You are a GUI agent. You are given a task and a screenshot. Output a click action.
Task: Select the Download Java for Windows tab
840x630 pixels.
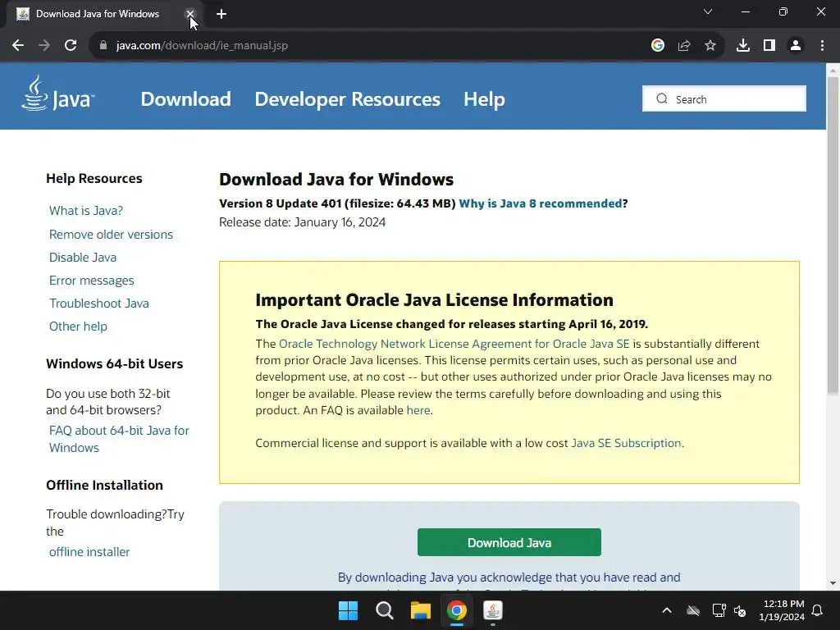[x=98, y=14]
